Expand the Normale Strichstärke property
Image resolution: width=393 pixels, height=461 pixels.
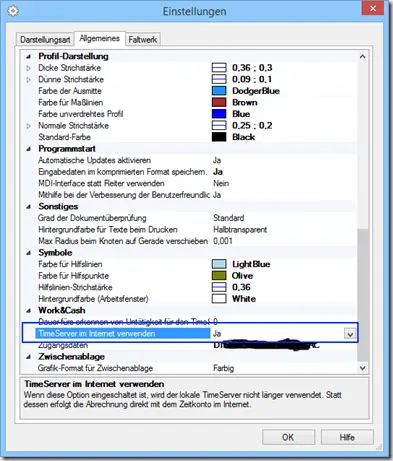tap(29, 126)
